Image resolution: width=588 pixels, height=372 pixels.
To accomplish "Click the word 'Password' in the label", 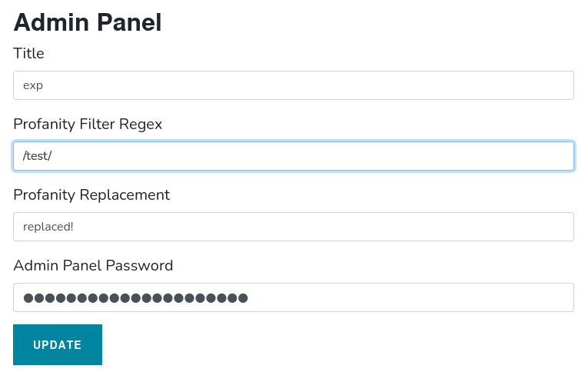I will tap(139, 265).
